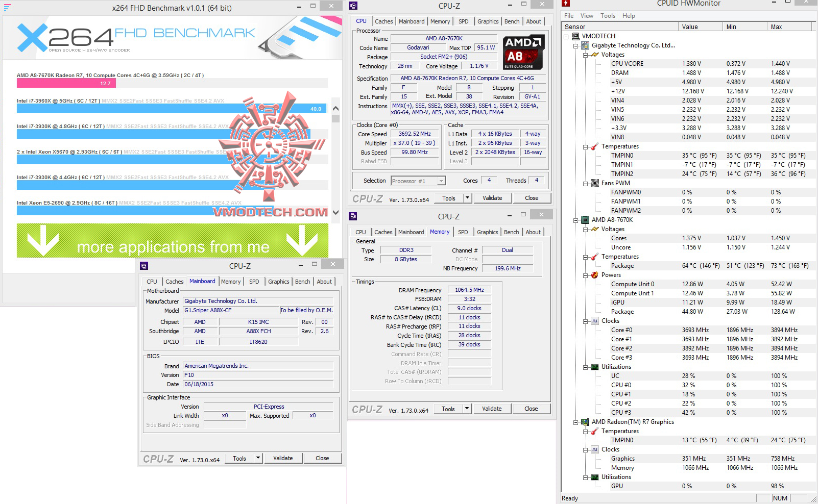Click the Close button in the Mainboard CPU-Z window

322,458
